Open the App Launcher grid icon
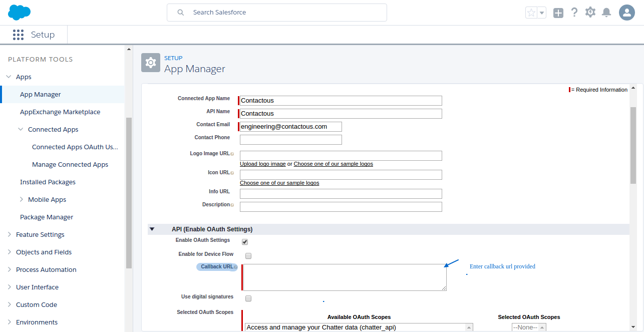Image resolution: width=644 pixels, height=332 pixels. click(19, 35)
